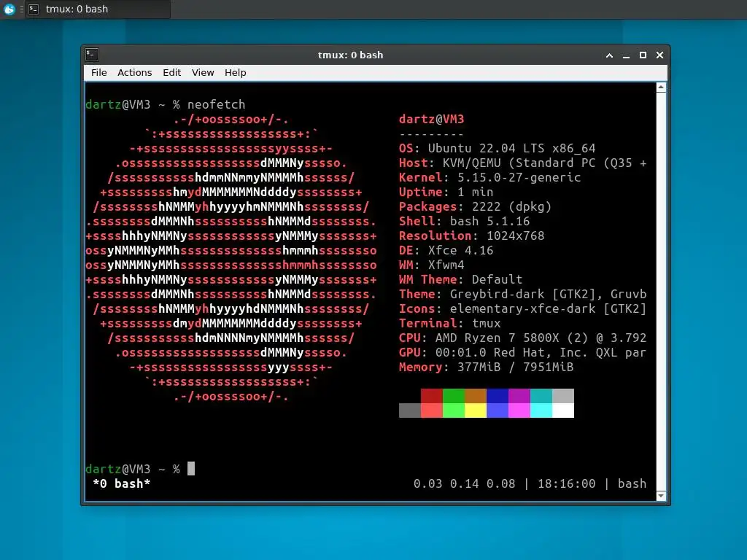Open the Xfce applications menu icon
This screenshot has height=560, width=747.
(x=9, y=9)
